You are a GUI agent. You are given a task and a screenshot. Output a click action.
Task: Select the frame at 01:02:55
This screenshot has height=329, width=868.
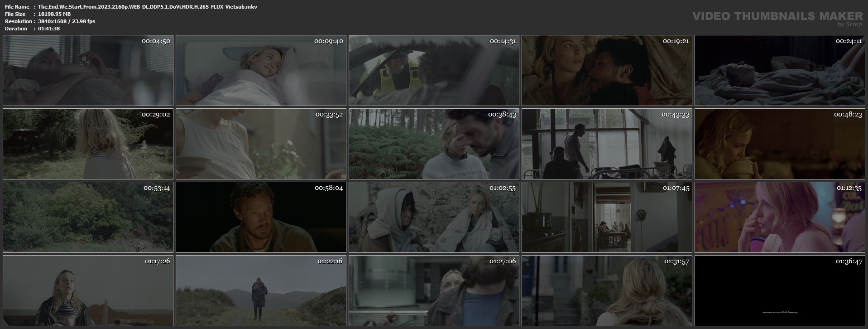pyautogui.click(x=434, y=217)
